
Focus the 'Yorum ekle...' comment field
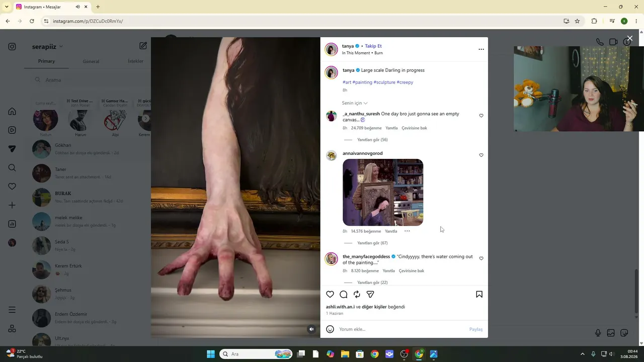click(x=401, y=329)
